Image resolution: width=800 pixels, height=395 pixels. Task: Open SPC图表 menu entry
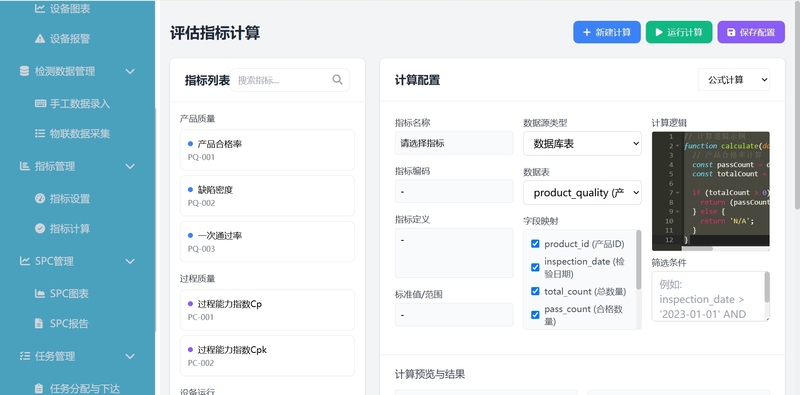coord(69,293)
